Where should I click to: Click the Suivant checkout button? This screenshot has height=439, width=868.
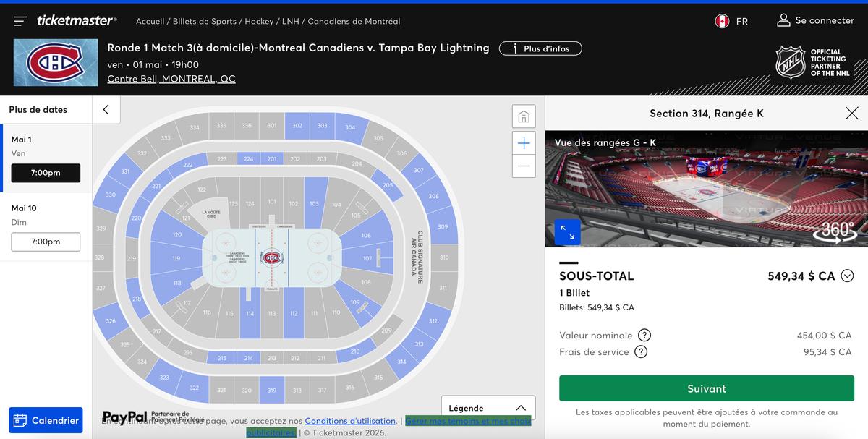pyautogui.click(x=706, y=388)
